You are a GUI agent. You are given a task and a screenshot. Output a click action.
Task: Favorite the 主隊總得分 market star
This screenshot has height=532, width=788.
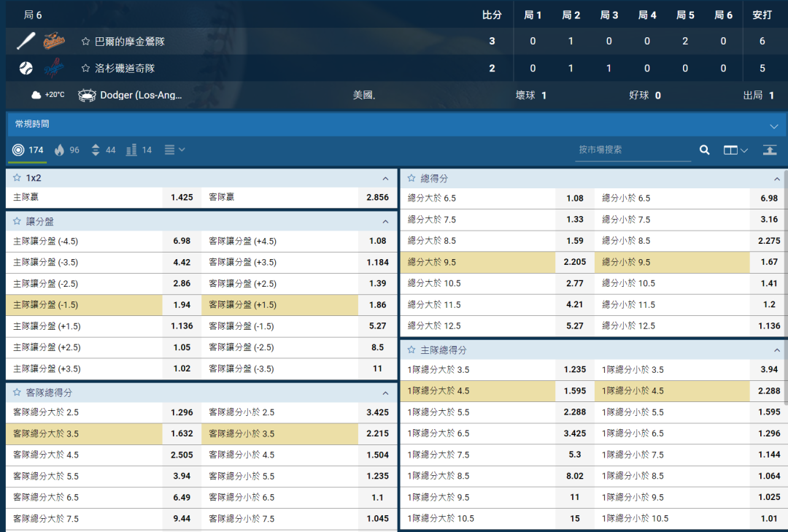click(412, 350)
